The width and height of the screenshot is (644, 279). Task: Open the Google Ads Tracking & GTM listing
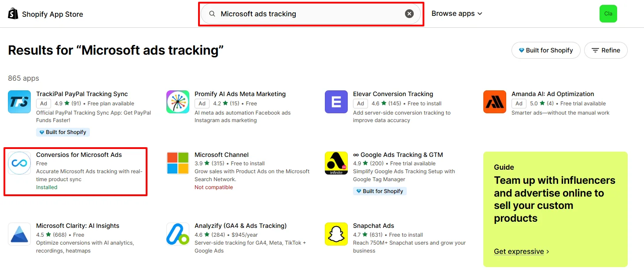coord(398,155)
